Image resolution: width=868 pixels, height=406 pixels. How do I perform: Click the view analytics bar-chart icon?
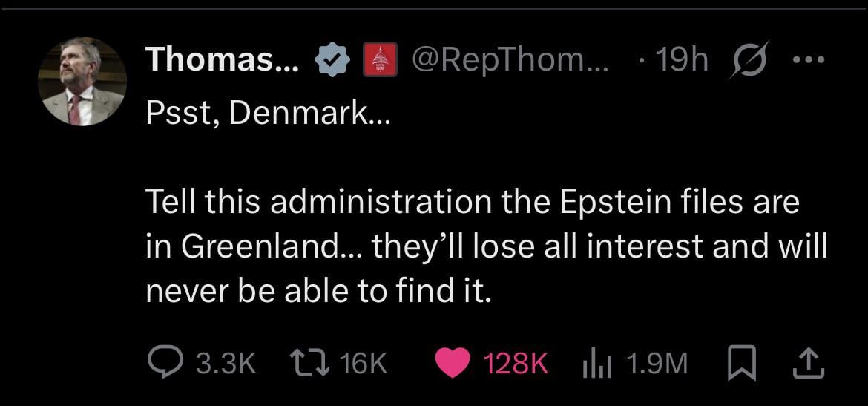coord(596,362)
